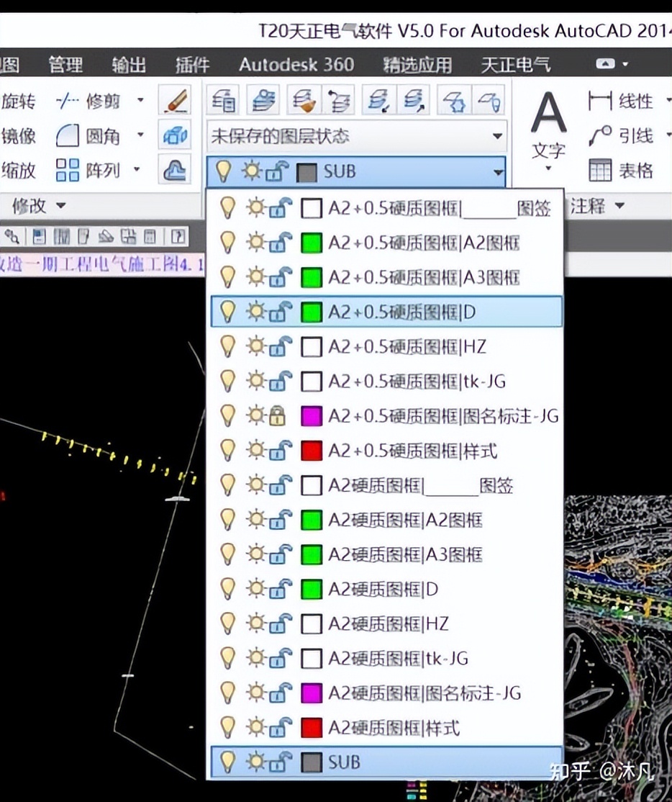The image size is (672, 802).
Task: Toggle freeze sun icon on A2硬质图框|样式 layer
Action: 255,727
